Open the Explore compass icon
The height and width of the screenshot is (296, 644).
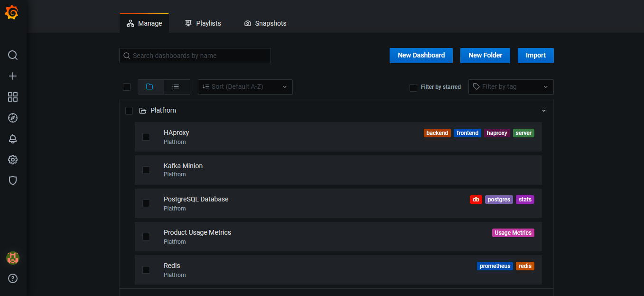(13, 118)
